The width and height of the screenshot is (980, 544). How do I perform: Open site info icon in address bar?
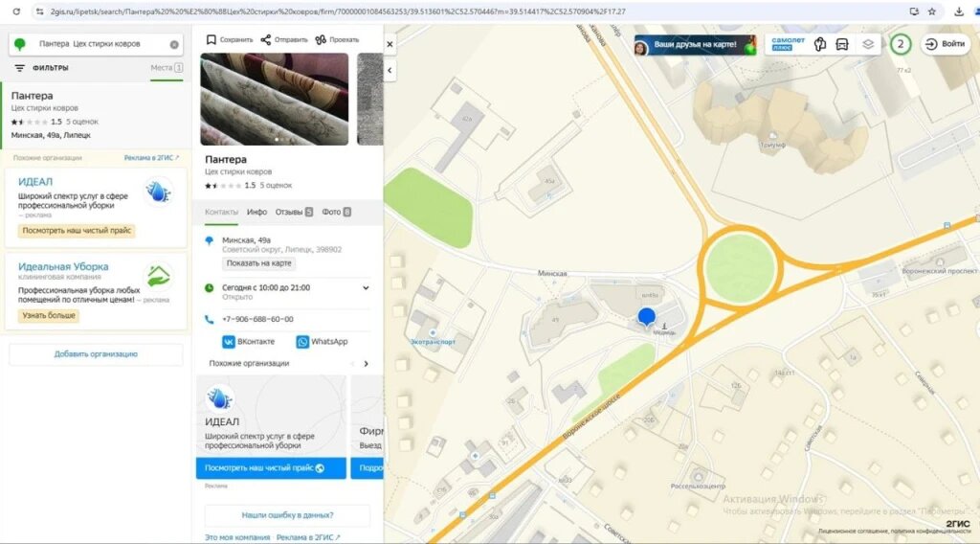tap(39, 11)
